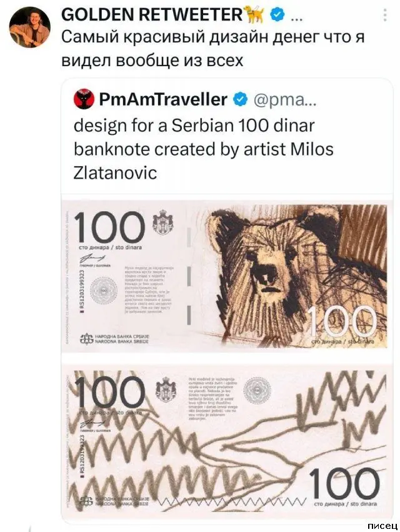Image resolution: width=400 pixels, height=532 pixels.
Task: Click the Russian tweet text about money design
Action: tap(212, 49)
